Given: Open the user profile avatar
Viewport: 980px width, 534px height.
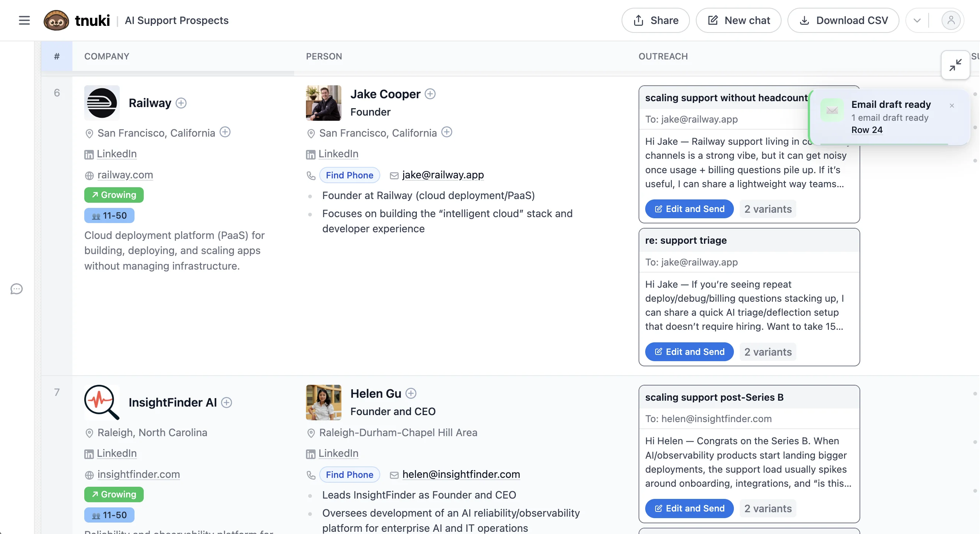Looking at the screenshot, I should (951, 20).
